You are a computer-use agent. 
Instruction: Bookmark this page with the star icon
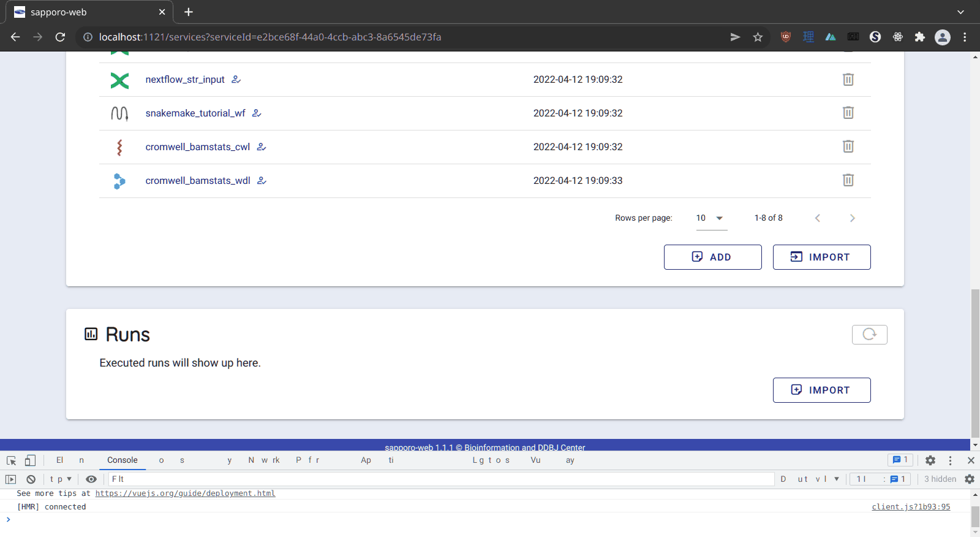pos(758,37)
